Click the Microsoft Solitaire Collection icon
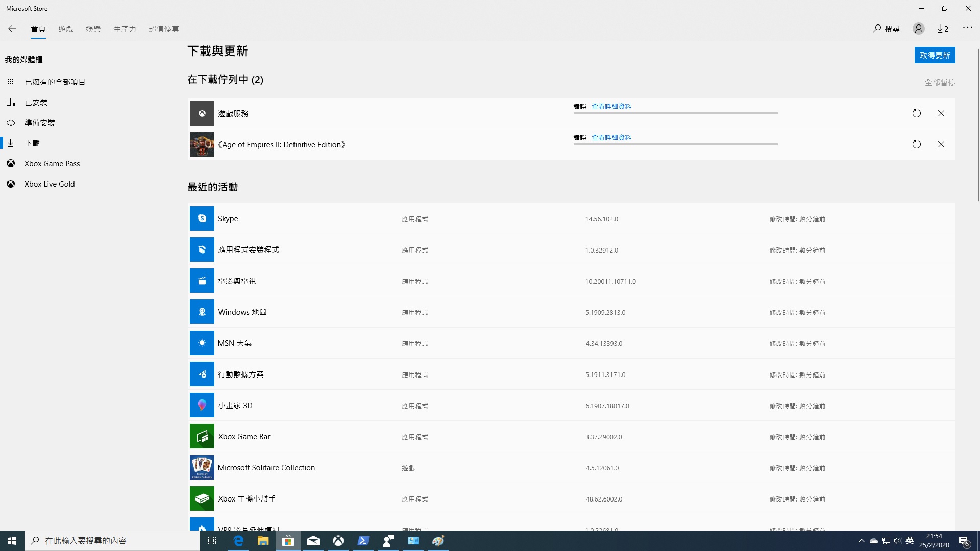 point(202,467)
